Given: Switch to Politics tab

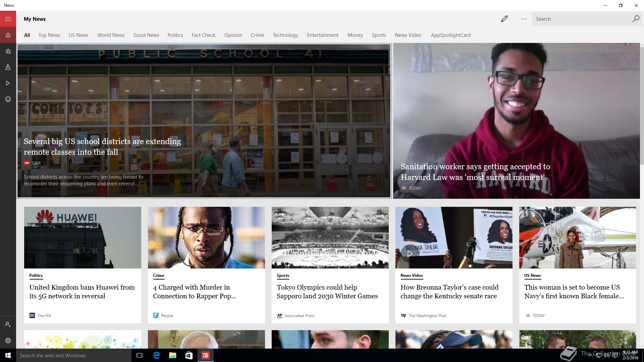Looking at the screenshot, I should tap(175, 35).
